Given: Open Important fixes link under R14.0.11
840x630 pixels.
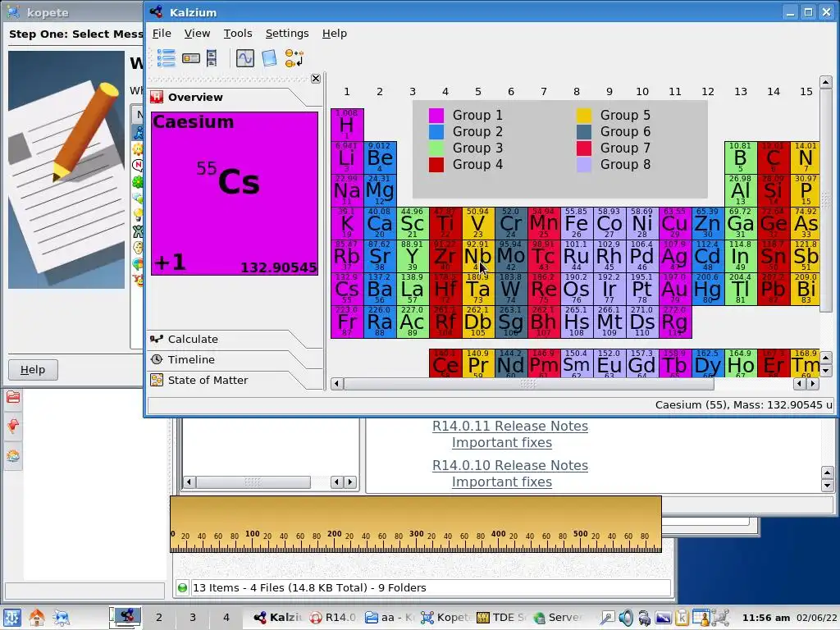Looking at the screenshot, I should (x=501, y=442).
